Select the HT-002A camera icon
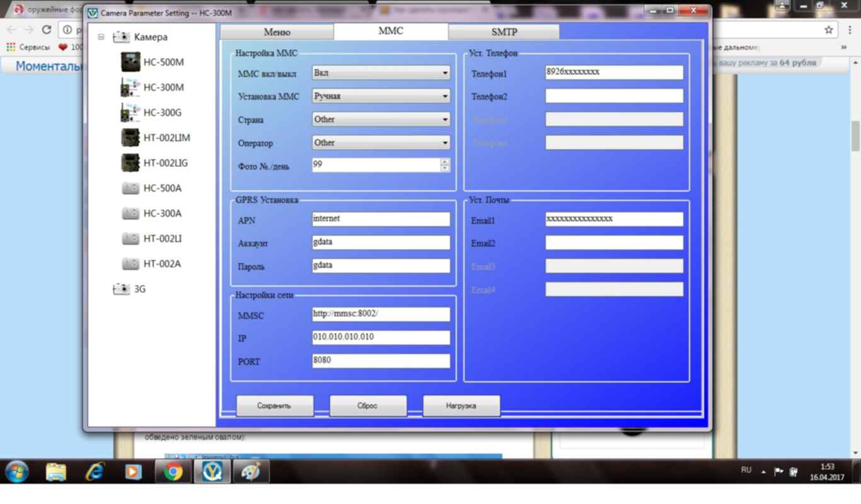This screenshot has width=861, height=504. click(x=130, y=263)
